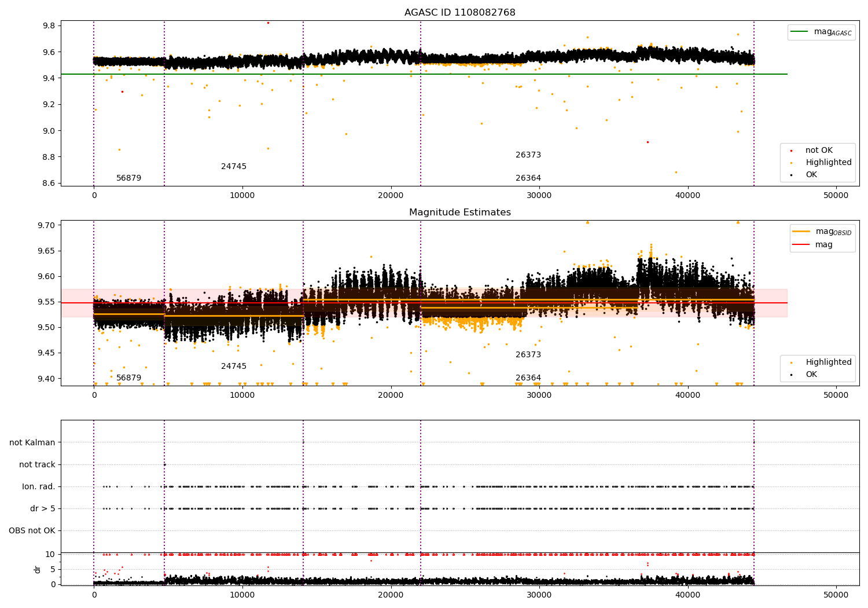This screenshot has height=608, width=868.
Task: Click y-tick 9.70 on Magnitude Estimates plot
Action: click(x=46, y=225)
